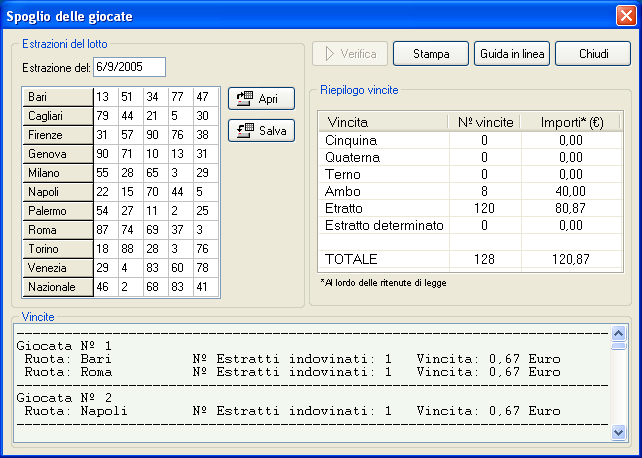Select the Cagliari row header
The image size is (642, 458).
click(58, 116)
